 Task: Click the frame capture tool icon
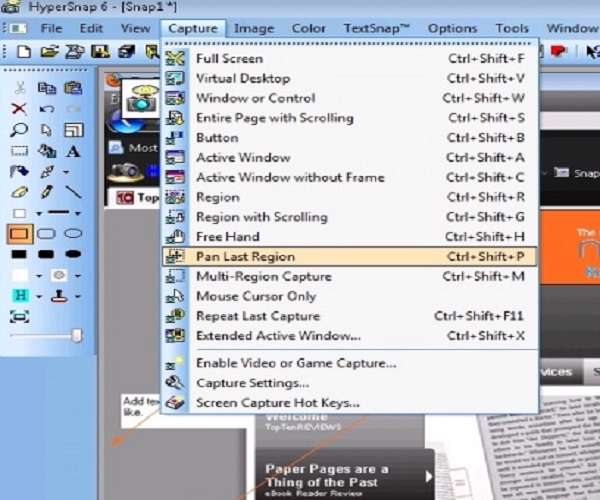19,317
